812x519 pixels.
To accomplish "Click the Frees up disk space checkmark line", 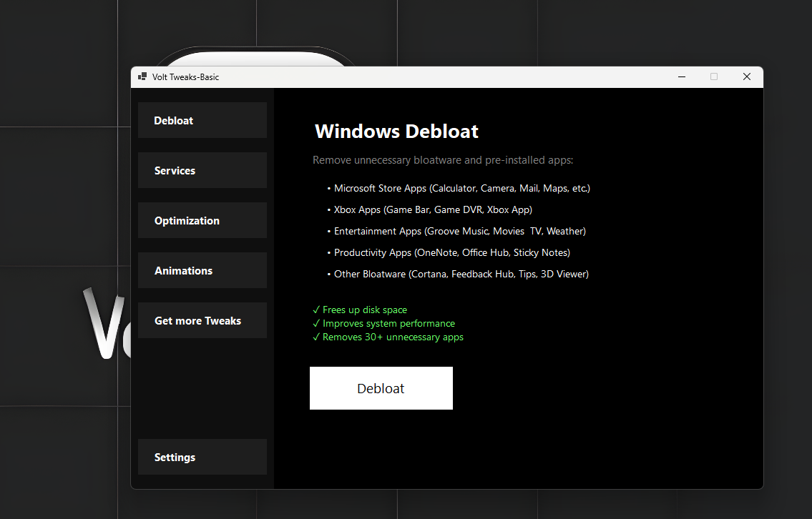I will click(360, 310).
